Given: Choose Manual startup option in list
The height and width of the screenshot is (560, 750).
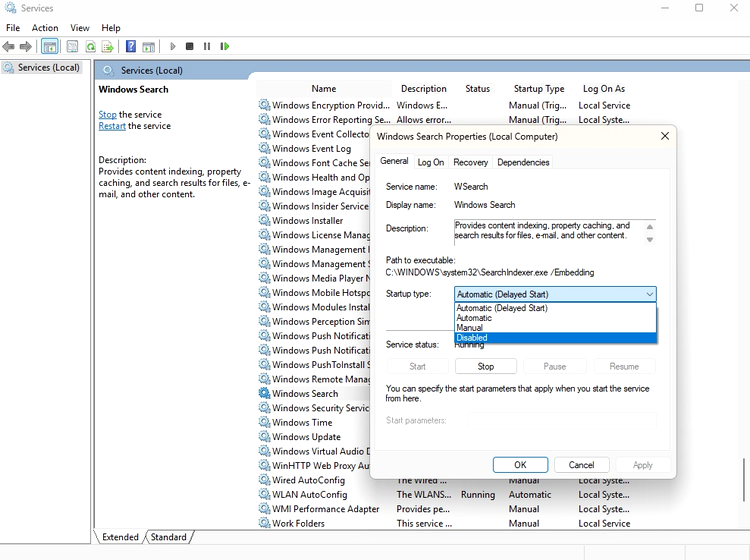Looking at the screenshot, I should click(x=555, y=328).
